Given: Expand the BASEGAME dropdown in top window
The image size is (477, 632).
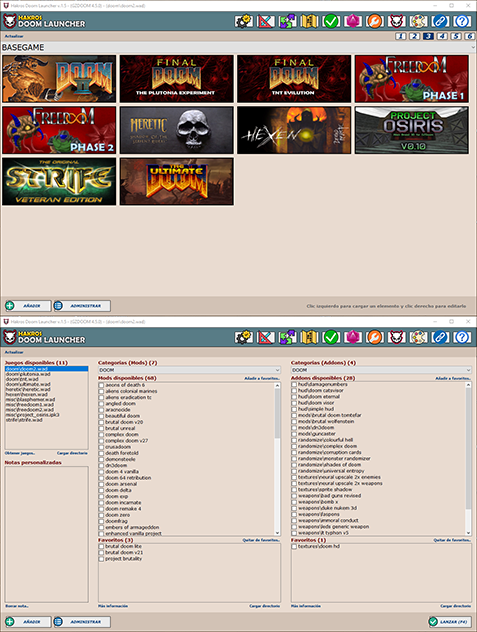Looking at the screenshot, I should [x=238, y=48].
